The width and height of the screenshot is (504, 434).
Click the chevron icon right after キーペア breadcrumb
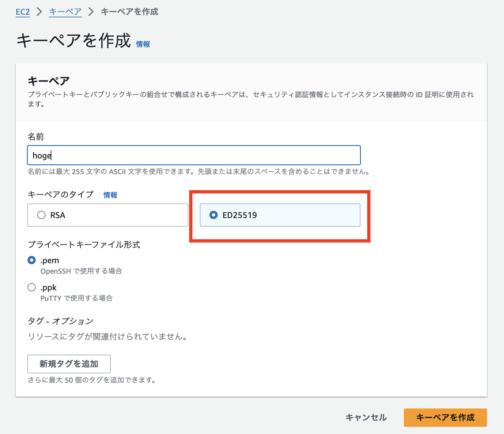tap(91, 12)
